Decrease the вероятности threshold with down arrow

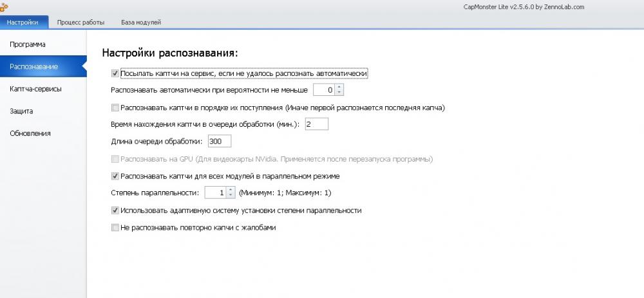click(339, 92)
